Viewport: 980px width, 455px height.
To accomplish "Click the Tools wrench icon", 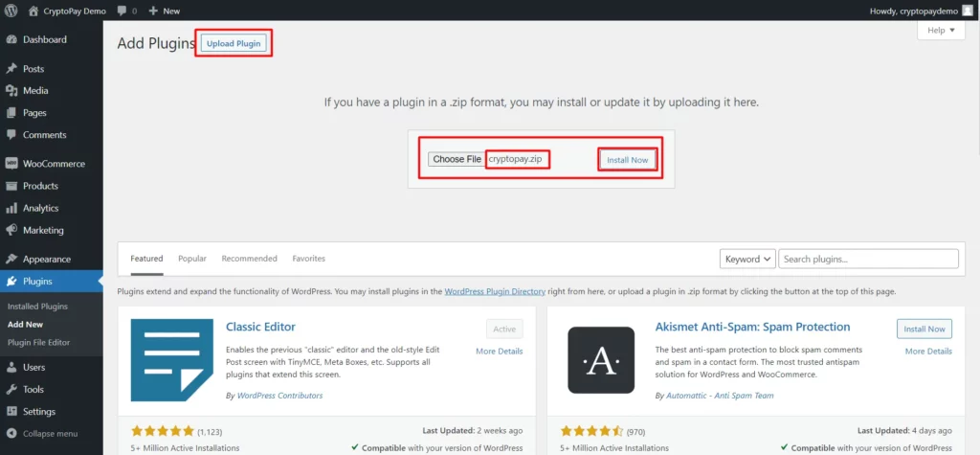I will tap(11, 389).
